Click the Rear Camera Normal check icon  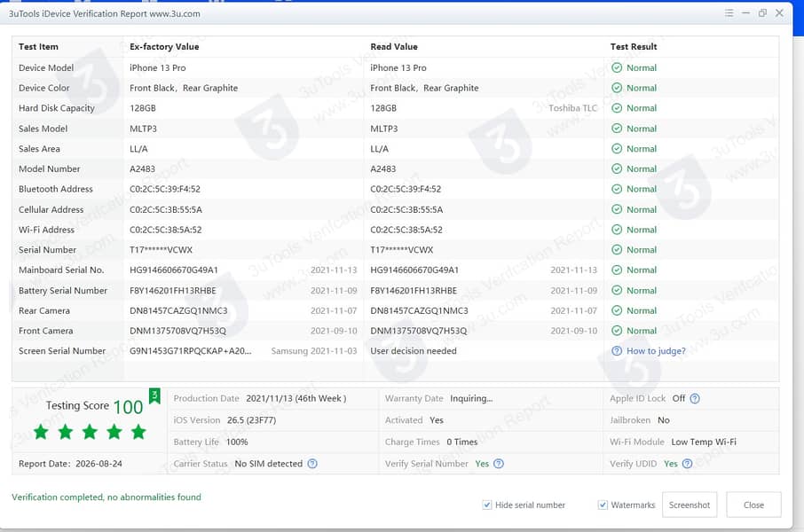pos(617,310)
